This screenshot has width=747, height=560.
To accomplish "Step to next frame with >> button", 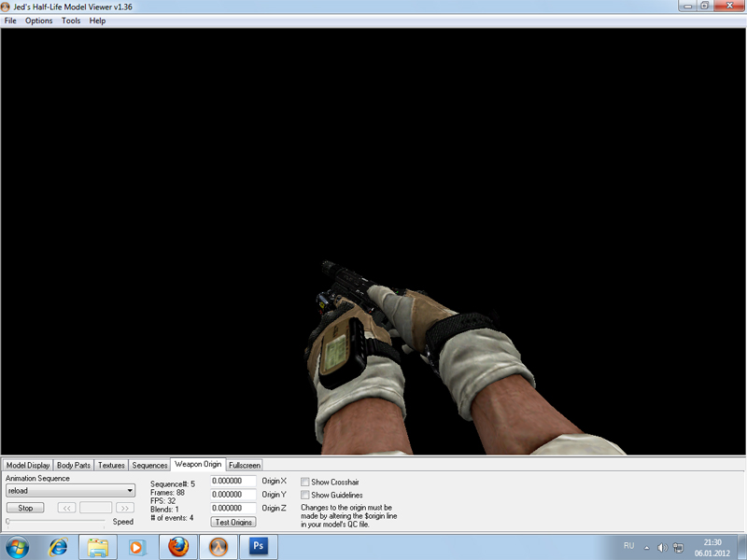I will click(125, 508).
